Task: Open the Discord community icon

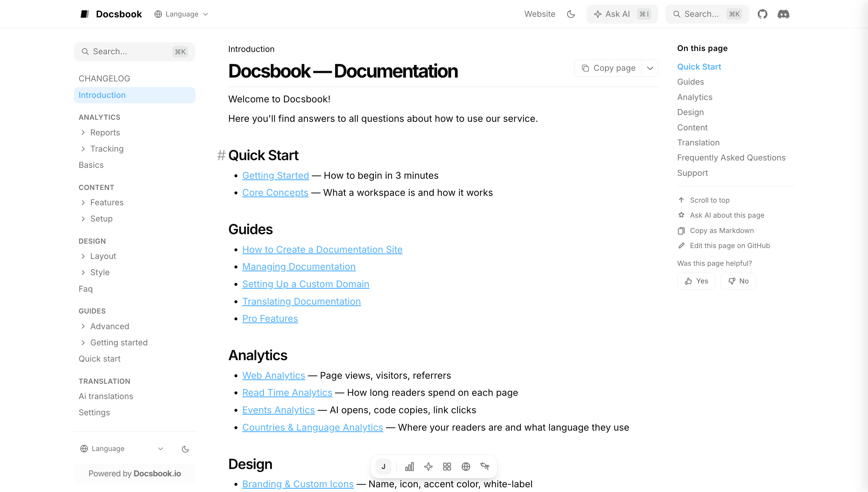Action: [783, 14]
